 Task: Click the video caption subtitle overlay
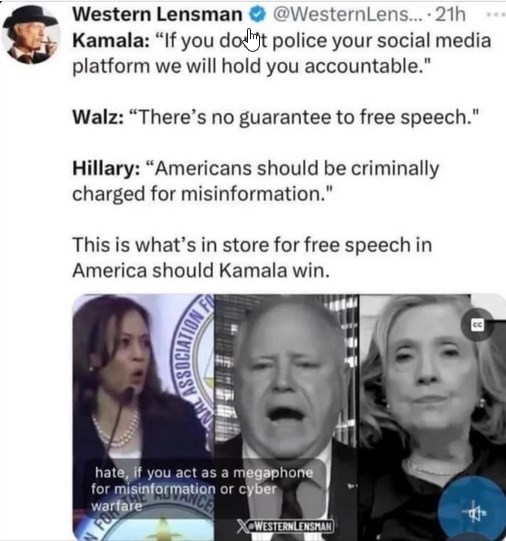point(204,489)
